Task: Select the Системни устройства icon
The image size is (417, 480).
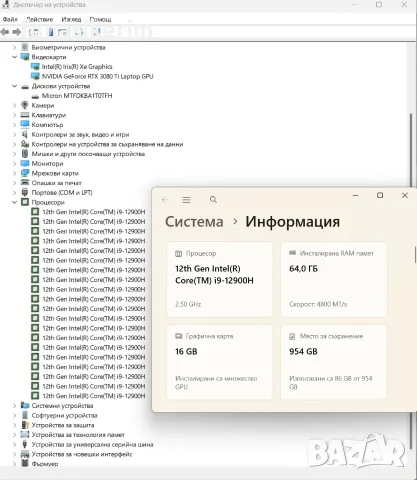Action: [25, 405]
